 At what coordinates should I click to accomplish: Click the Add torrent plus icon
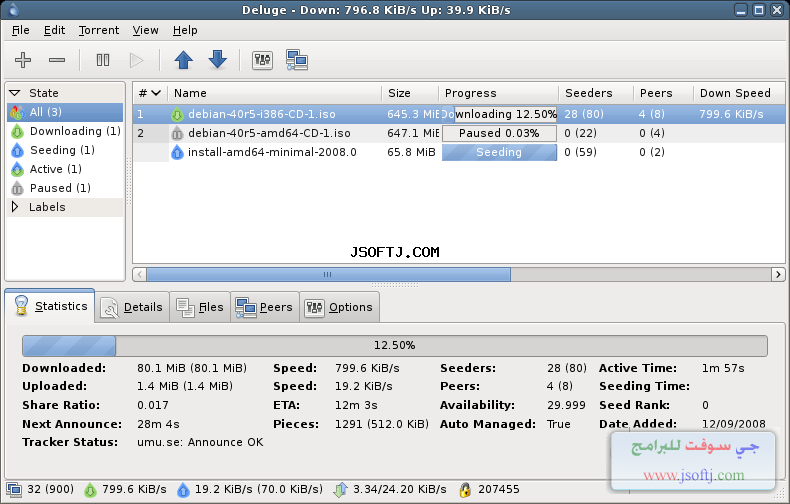tap(23, 60)
